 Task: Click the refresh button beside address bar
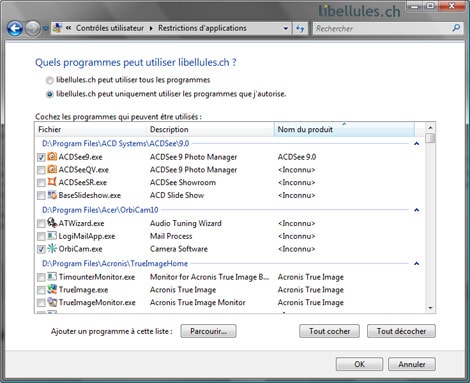[300, 28]
